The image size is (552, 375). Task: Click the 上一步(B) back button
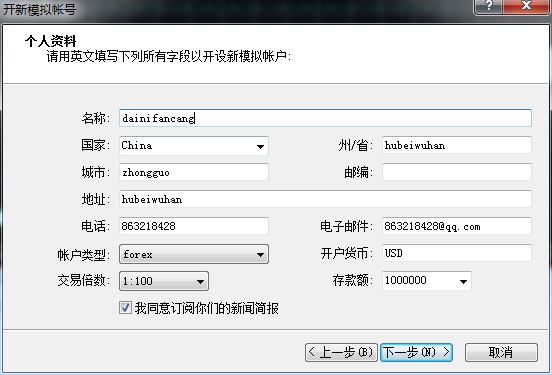(341, 352)
